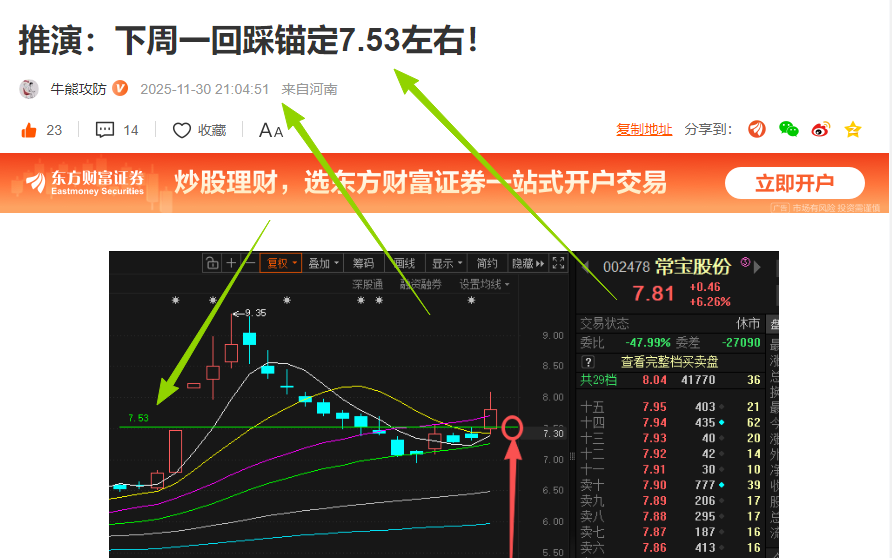
Task: Click 查看完整档买卖盘 link
Action: click(x=670, y=362)
